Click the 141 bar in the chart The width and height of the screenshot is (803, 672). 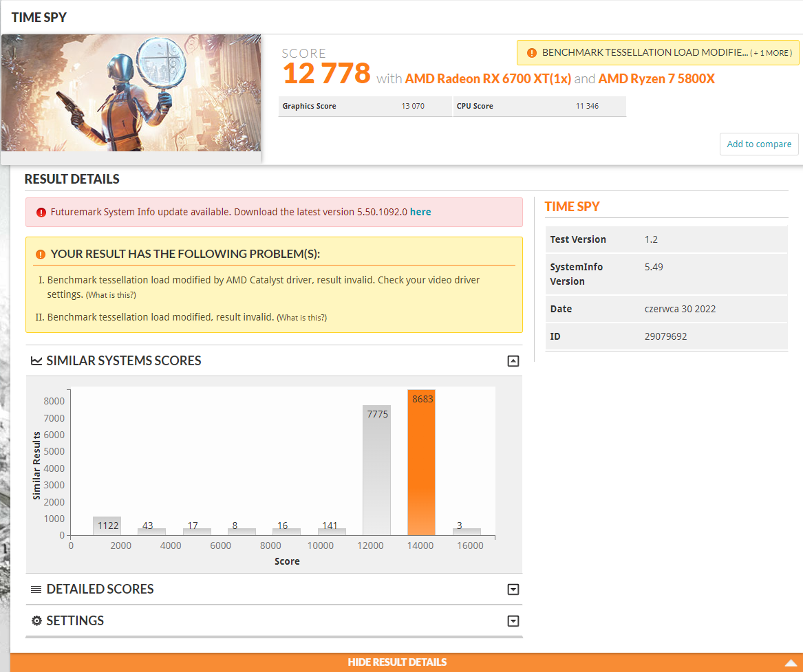click(x=332, y=531)
